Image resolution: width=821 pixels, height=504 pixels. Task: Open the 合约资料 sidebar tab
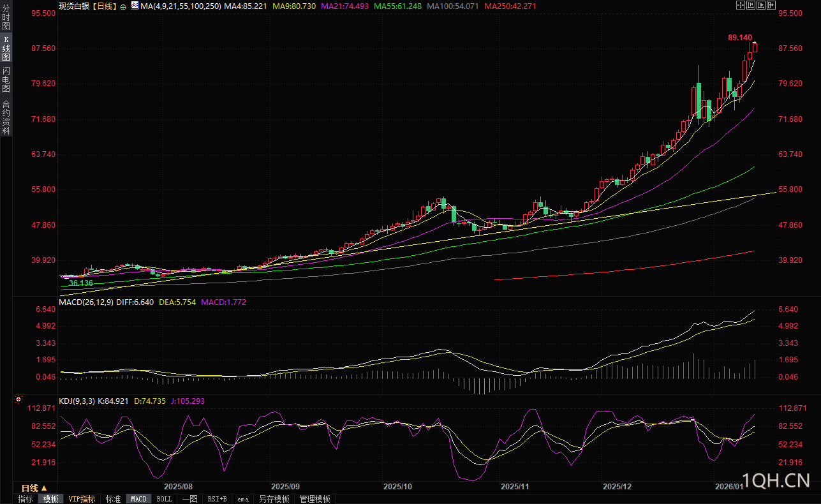[6, 117]
